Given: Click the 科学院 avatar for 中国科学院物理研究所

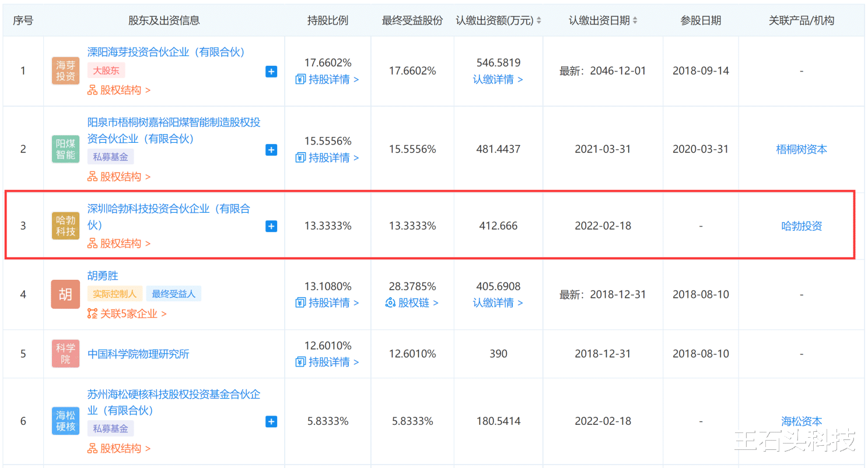Looking at the screenshot, I should [65, 354].
